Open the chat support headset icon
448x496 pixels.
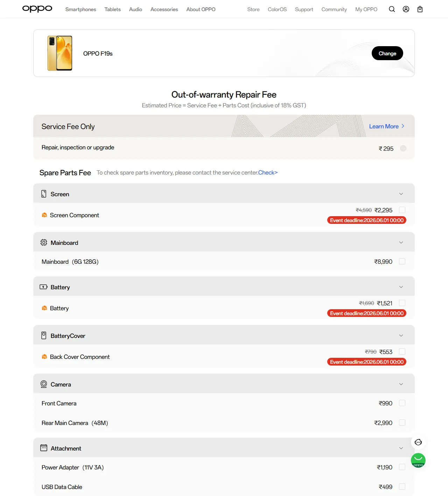(x=418, y=442)
